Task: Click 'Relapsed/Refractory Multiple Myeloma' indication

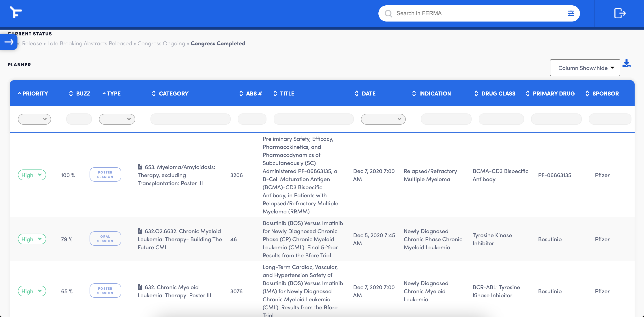Action: [x=430, y=175]
